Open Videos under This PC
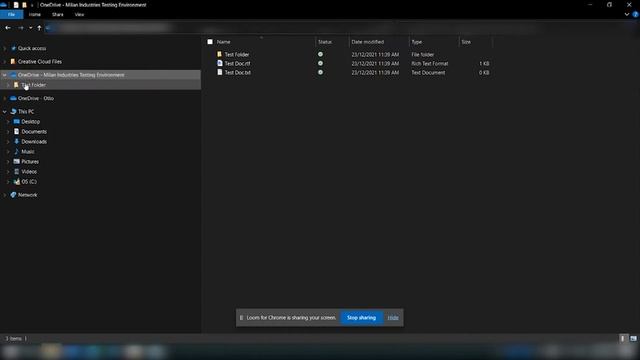The width and height of the screenshot is (640, 360). click(29, 171)
